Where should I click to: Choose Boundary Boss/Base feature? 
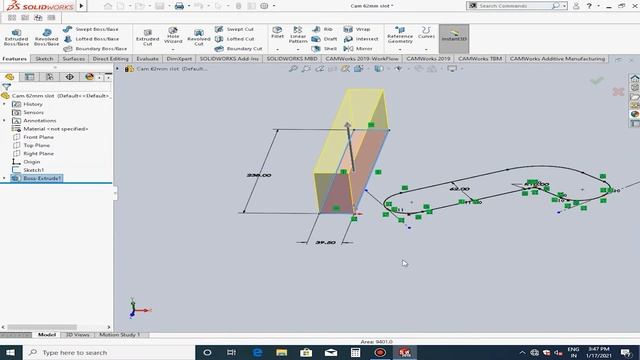(x=95, y=49)
